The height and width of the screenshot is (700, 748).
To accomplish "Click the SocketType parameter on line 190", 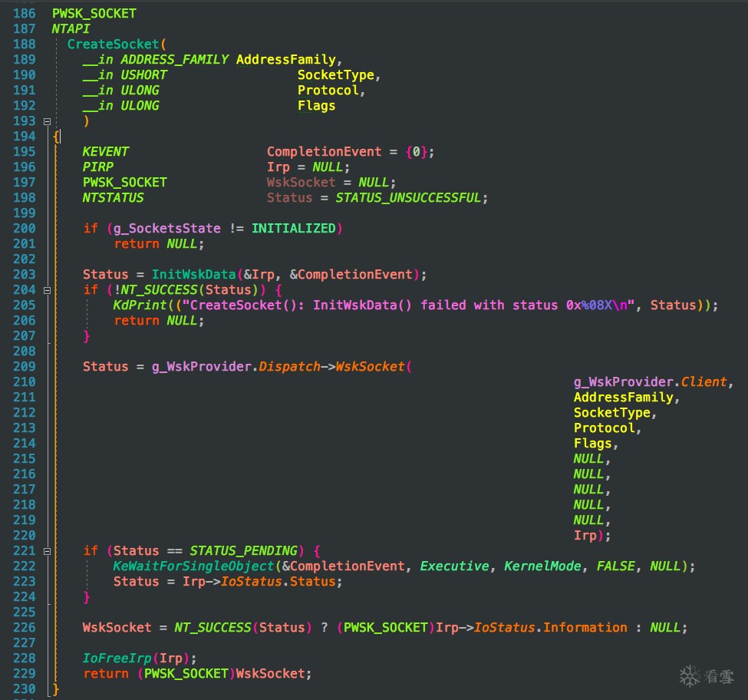I will (x=336, y=75).
